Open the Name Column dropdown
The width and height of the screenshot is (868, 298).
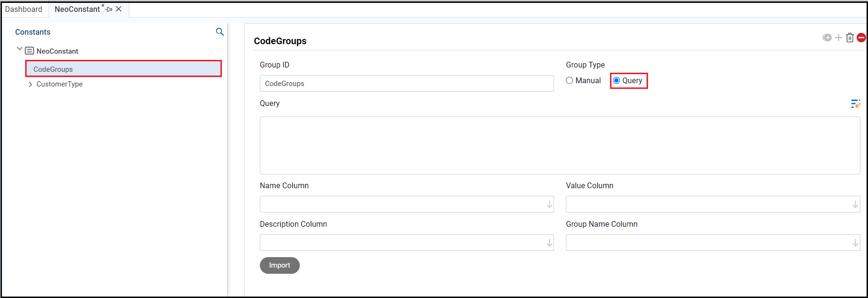pyautogui.click(x=549, y=204)
